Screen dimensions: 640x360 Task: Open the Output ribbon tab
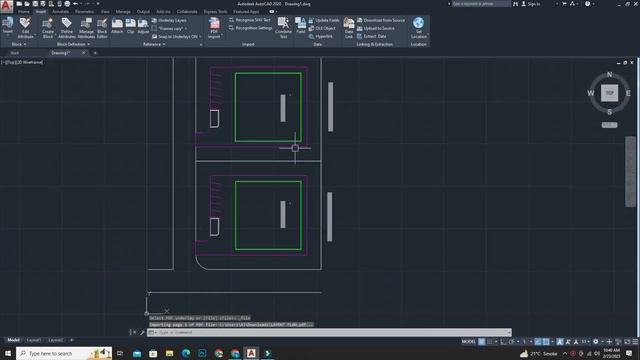pos(143,11)
